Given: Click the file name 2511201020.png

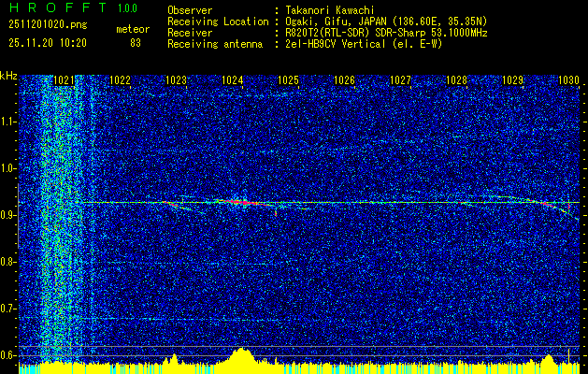Looking at the screenshot, I should [48, 25].
